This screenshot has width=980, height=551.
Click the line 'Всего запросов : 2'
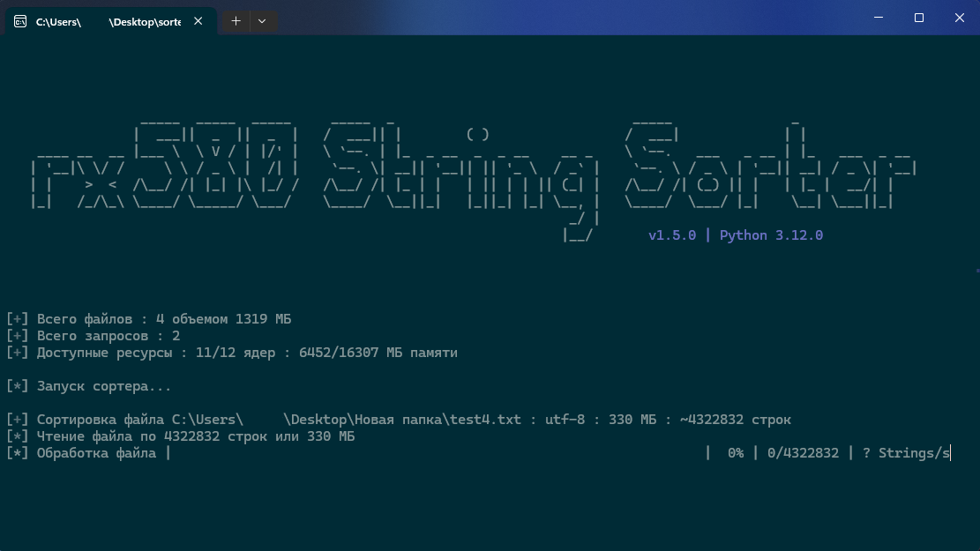(x=94, y=336)
